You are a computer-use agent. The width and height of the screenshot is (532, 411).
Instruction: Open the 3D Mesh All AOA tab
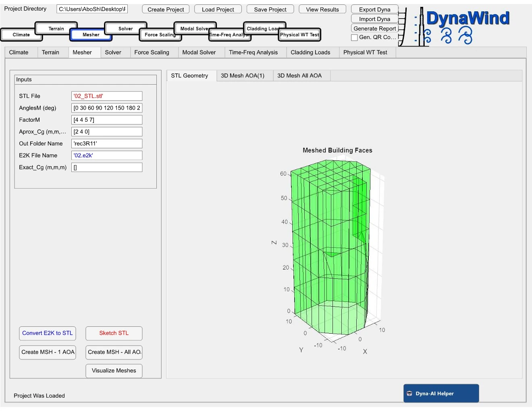(x=299, y=76)
